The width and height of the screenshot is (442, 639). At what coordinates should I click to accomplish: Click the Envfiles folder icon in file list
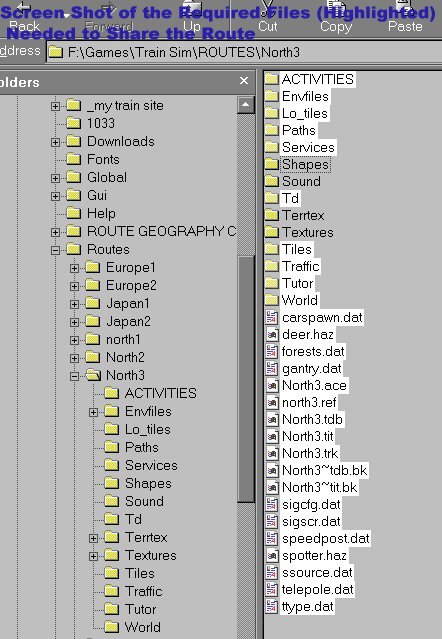(271, 96)
